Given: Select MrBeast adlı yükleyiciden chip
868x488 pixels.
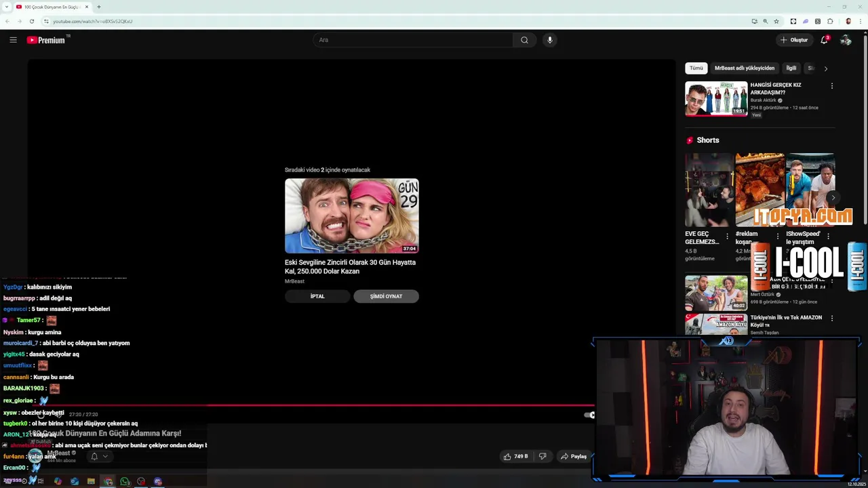Looking at the screenshot, I should click(x=745, y=68).
